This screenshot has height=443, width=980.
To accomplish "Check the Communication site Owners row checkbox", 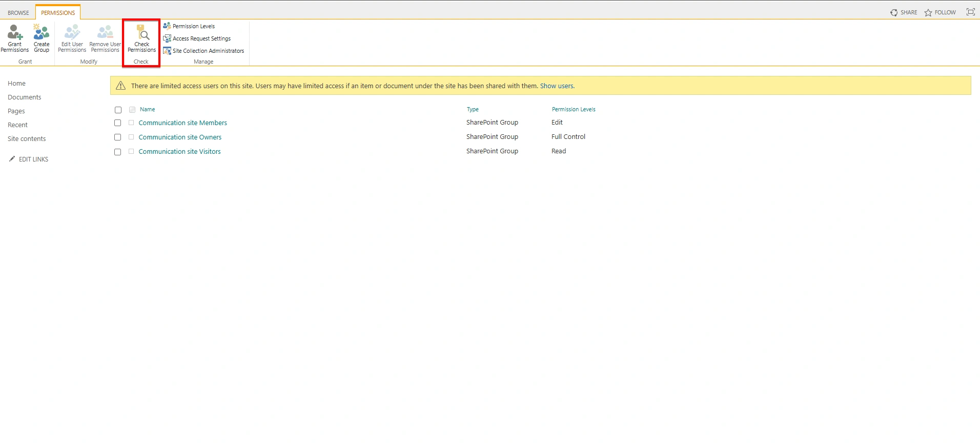I will [x=117, y=137].
